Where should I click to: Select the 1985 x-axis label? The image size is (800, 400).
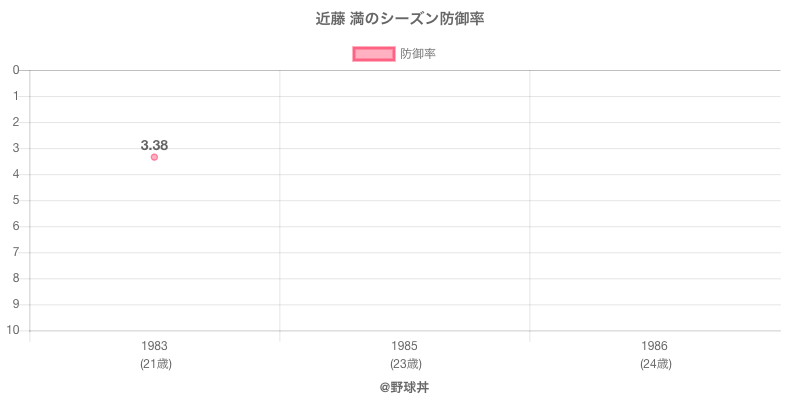pos(405,346)
